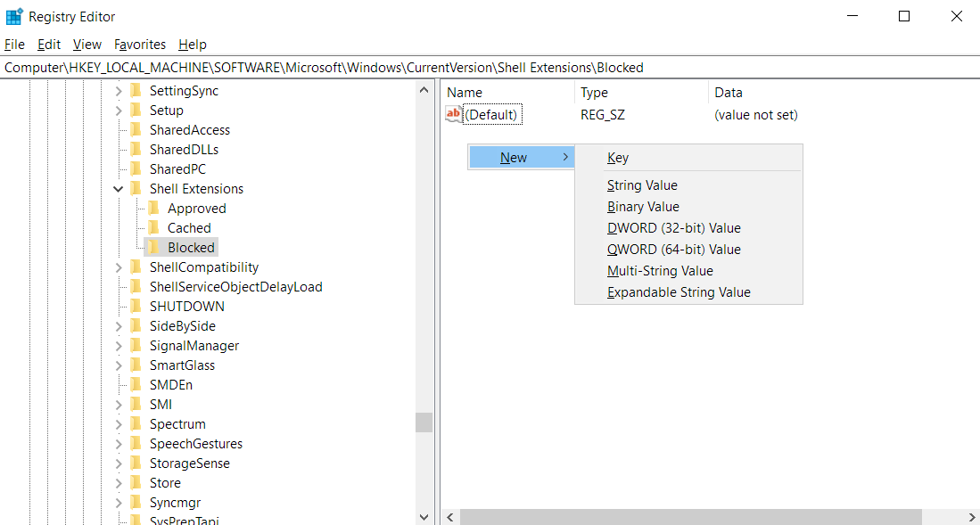980x525 pixels.
Task: Expand the SignalManager key
Action: click(x=119, y=345)
